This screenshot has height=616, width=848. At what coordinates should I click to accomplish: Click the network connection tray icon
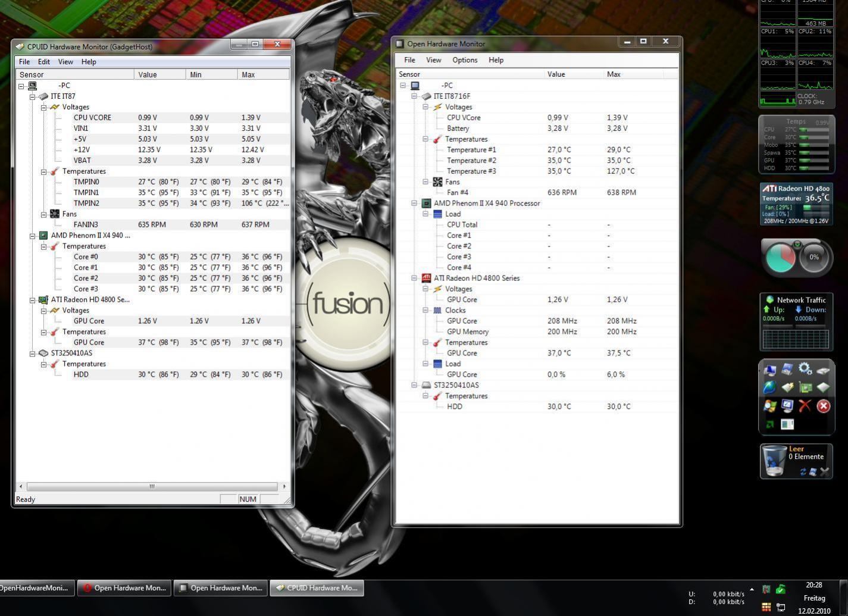781,607
